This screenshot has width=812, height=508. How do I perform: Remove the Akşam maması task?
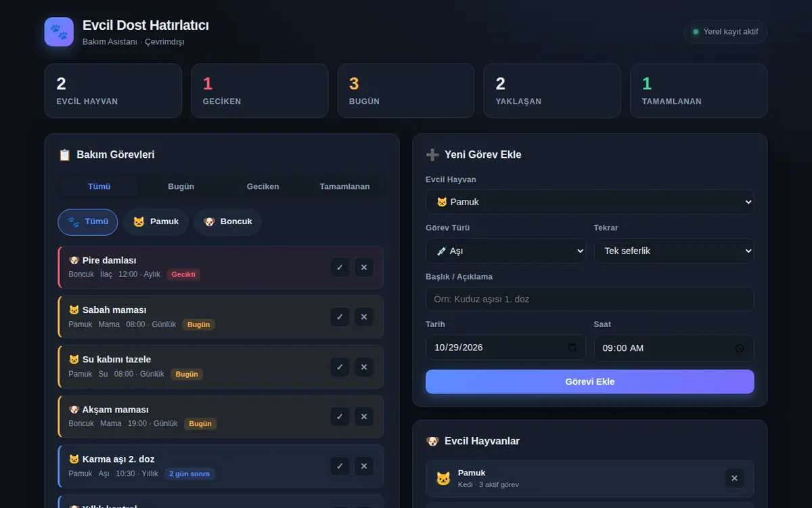364,417
